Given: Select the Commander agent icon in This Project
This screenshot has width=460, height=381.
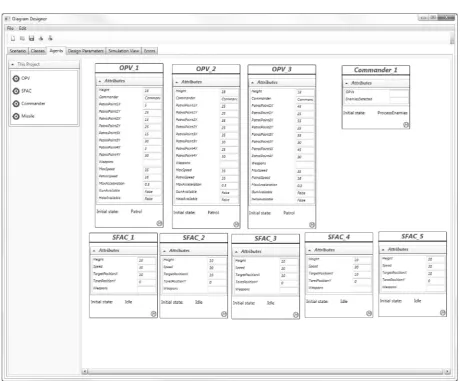Looking at the screenshot, I should point(16,104).
